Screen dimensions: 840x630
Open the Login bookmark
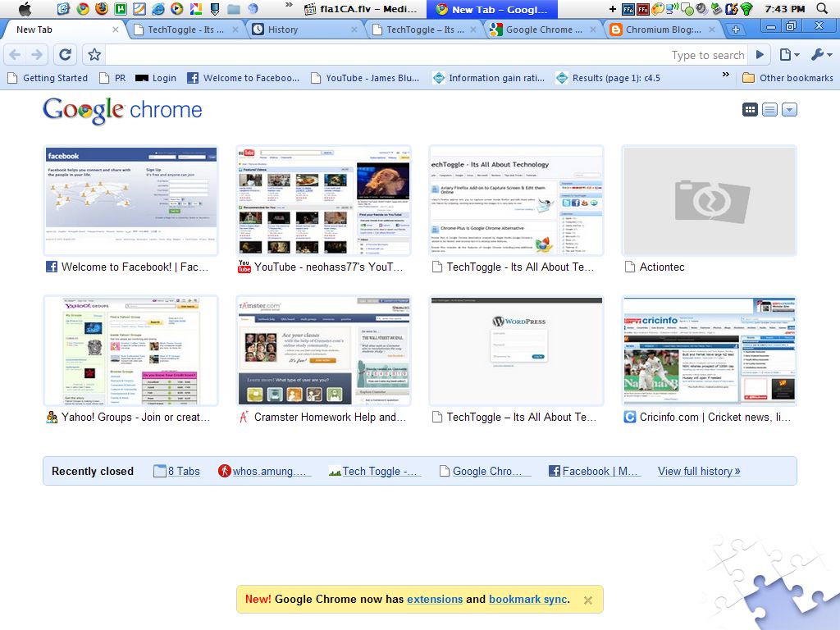pos(156,78)
